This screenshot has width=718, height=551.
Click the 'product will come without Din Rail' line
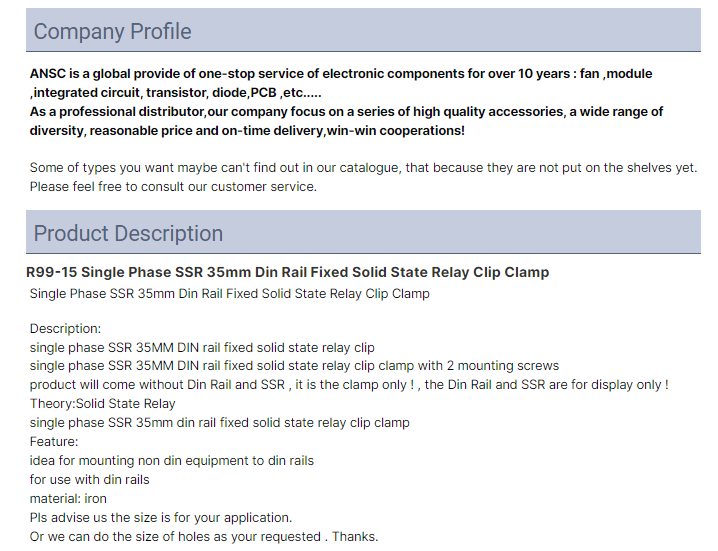tap(349, 385)
